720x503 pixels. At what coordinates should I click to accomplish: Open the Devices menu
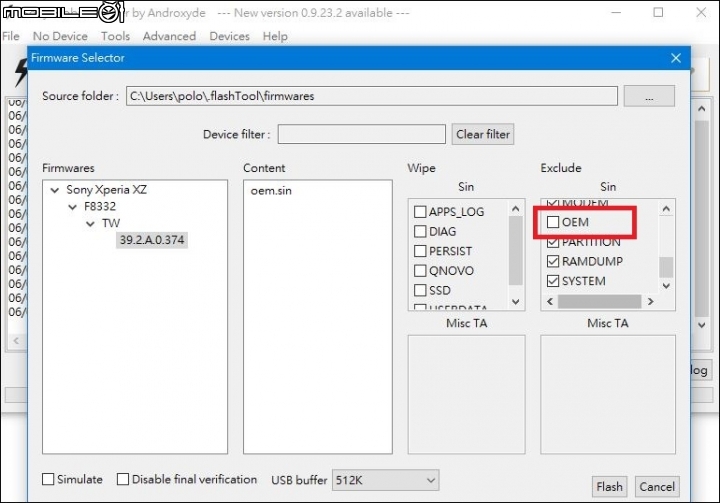click(x=229, y=36)
